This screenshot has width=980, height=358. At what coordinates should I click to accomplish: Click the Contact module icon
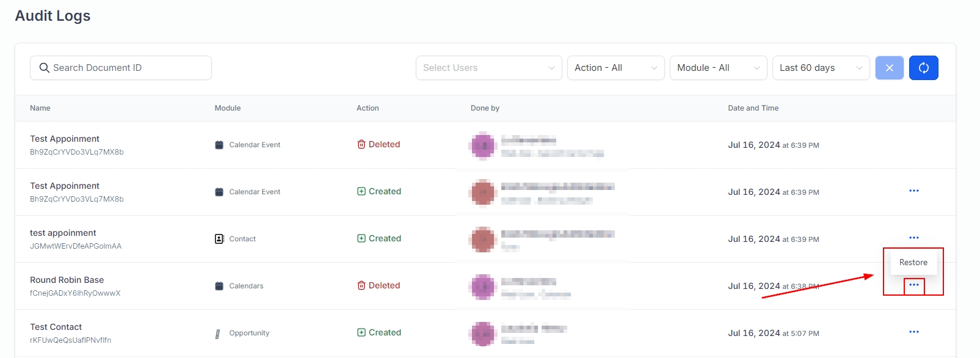[219, 239]
